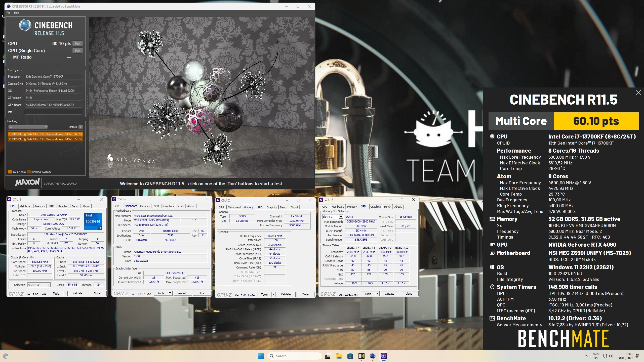This screenshot has width=644, height=362.
Task: Click Close button in CPU-Z Memory window
Action: point(305,294)
